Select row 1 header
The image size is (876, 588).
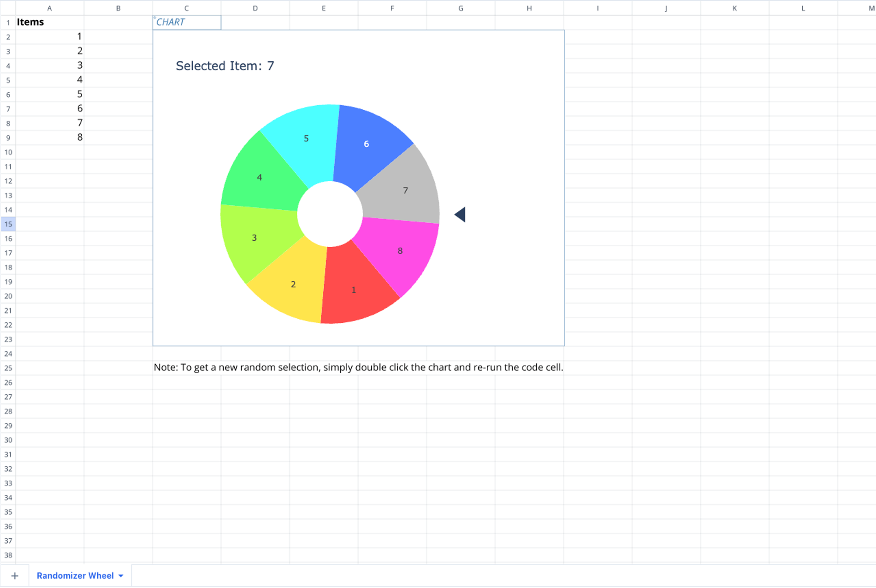(8, 22)
